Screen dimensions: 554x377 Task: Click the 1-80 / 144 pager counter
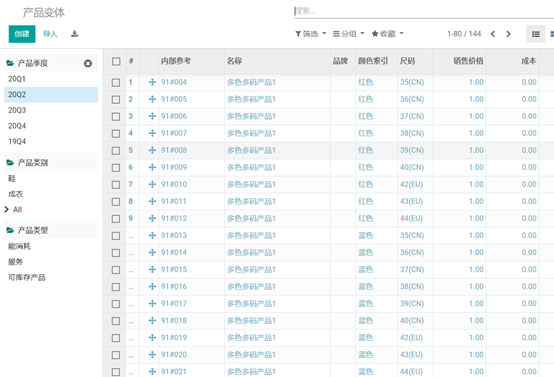pos(464,34)
